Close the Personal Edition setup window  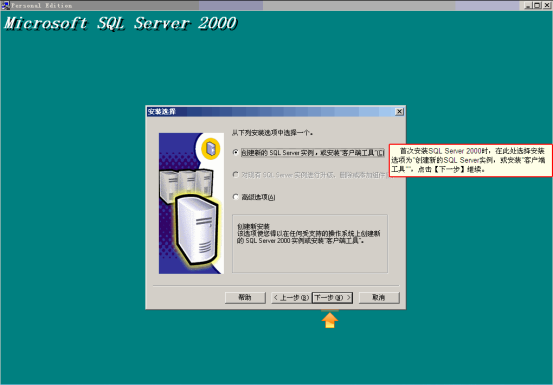546,5
